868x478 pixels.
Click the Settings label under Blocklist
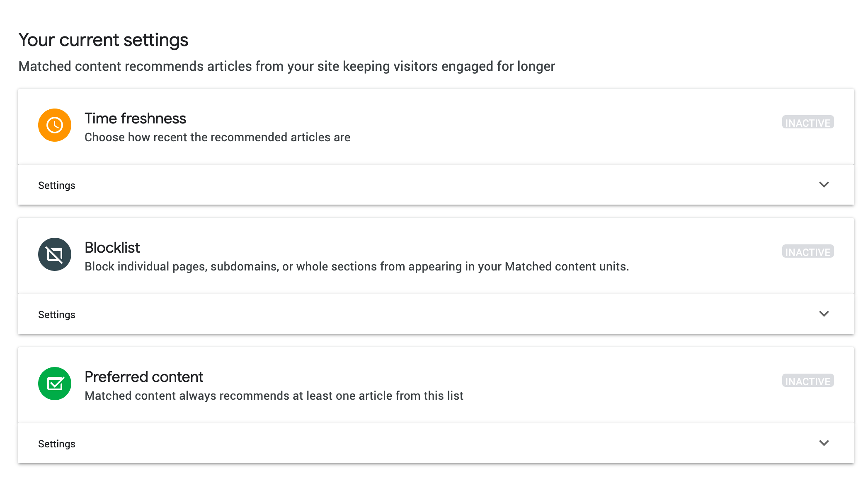(x=57, y=315)
